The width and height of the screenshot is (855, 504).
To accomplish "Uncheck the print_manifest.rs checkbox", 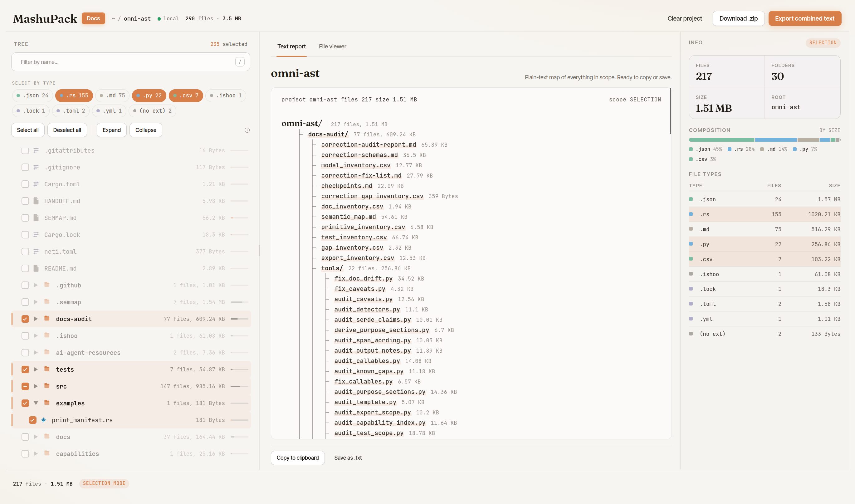I will [x=32, y=420].
